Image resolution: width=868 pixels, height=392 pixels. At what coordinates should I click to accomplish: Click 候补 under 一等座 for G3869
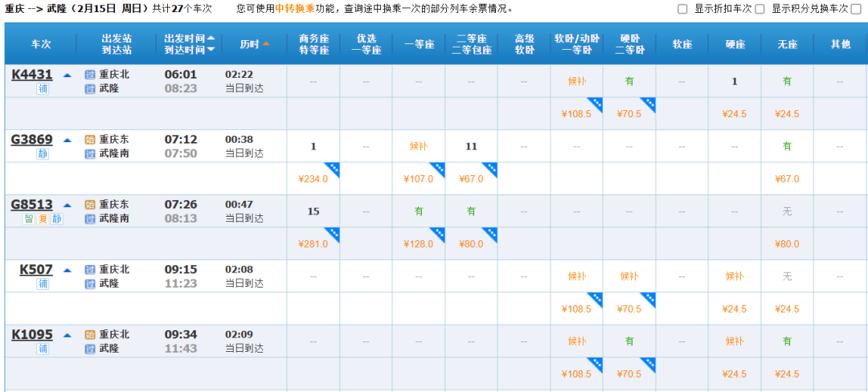419,146
